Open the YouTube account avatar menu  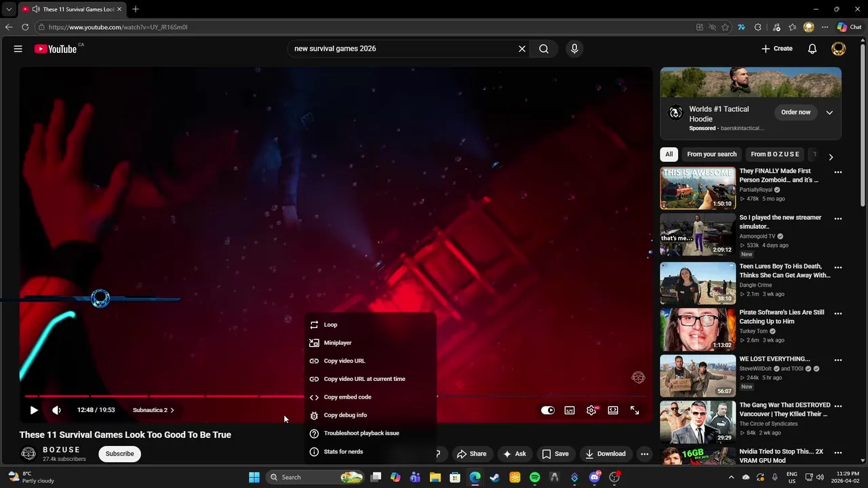coord(839,49)
